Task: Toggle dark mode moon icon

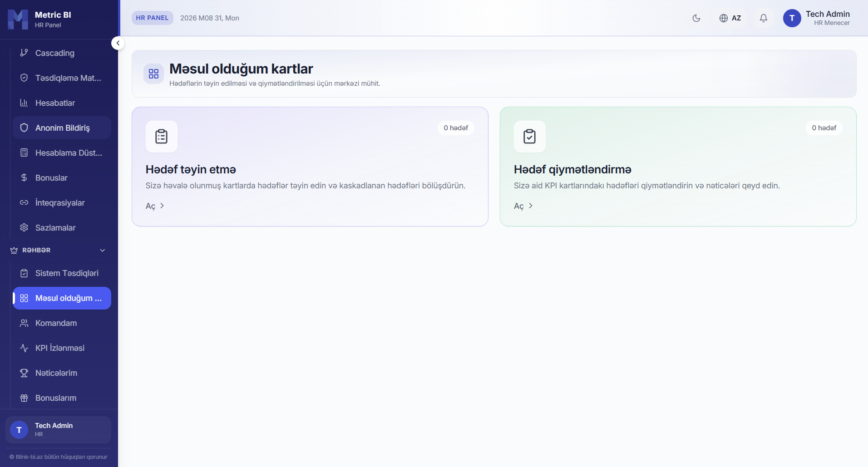Action: [696, 18]
